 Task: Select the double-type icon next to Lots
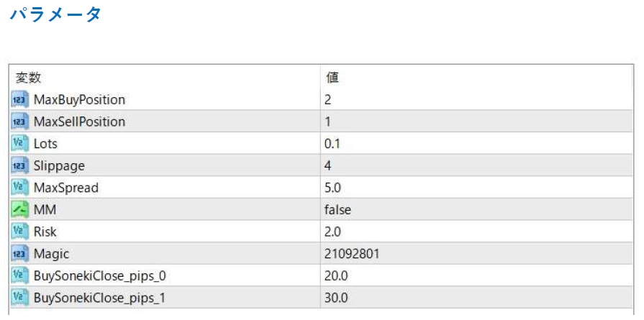tap(19, 143)
